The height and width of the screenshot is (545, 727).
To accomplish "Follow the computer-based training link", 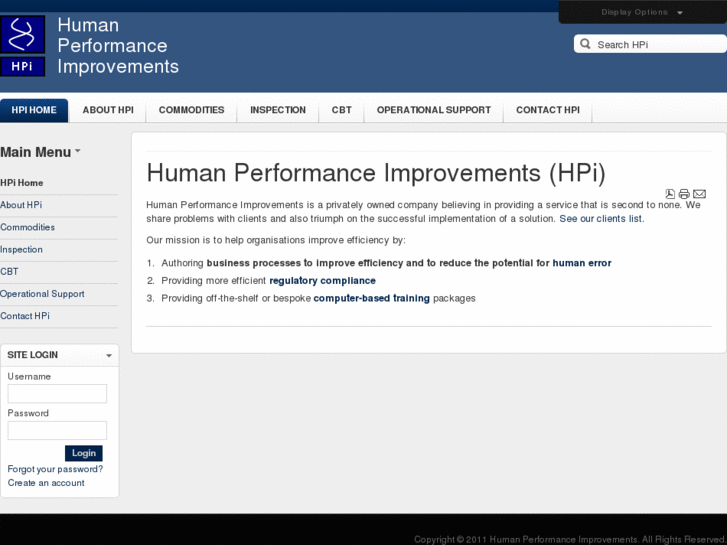I will coord(371,298).
